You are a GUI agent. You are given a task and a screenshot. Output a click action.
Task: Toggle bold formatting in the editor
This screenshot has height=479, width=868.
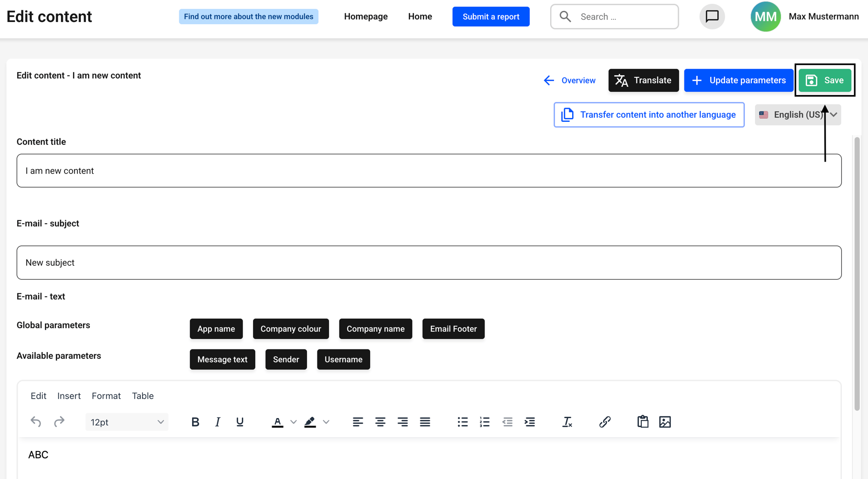(195, 422)
